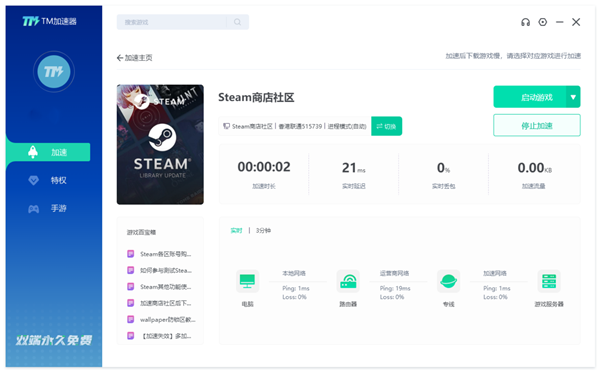
Task: Click the diamond icon beside 特权
Action: click(34, 180)
